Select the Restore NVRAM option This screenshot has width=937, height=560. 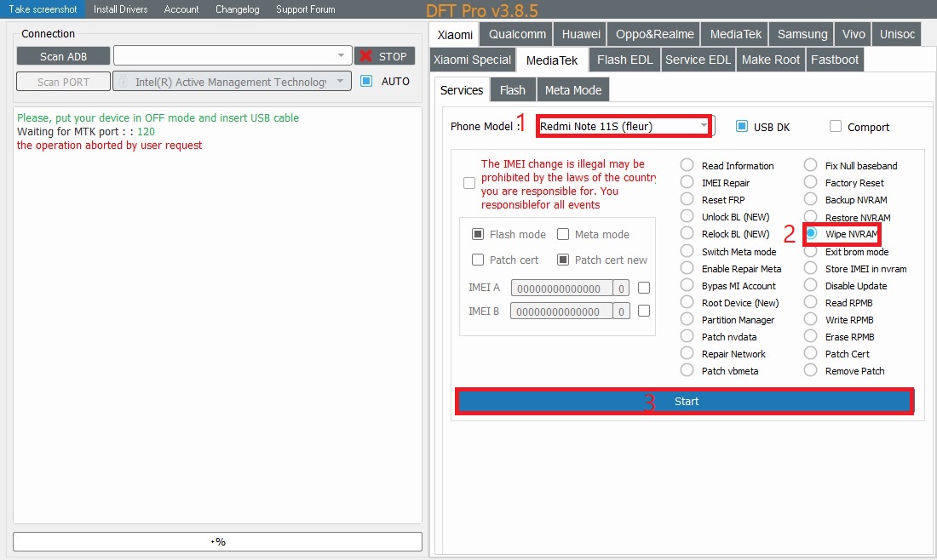tap(810, 216)
